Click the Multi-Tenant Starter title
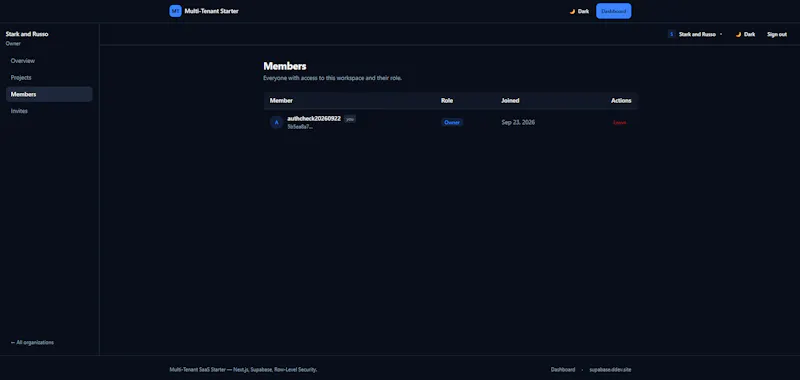The image size is (800, 380). tap(211, 11)
